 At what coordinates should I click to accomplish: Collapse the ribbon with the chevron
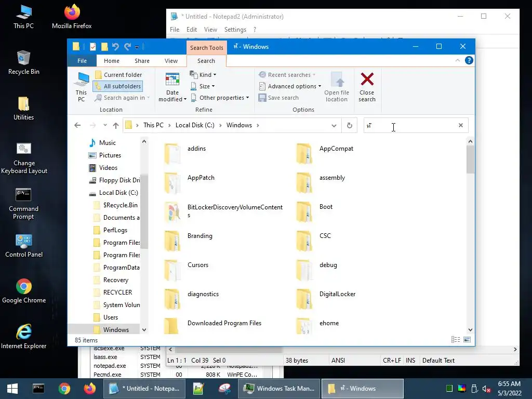tap(457, 60)
